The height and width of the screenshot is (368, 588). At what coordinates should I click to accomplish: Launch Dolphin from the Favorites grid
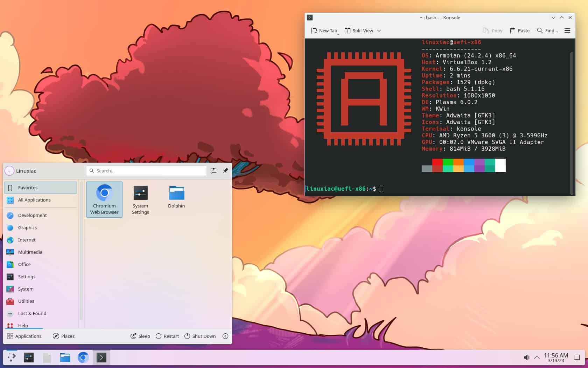pos(176,196)
